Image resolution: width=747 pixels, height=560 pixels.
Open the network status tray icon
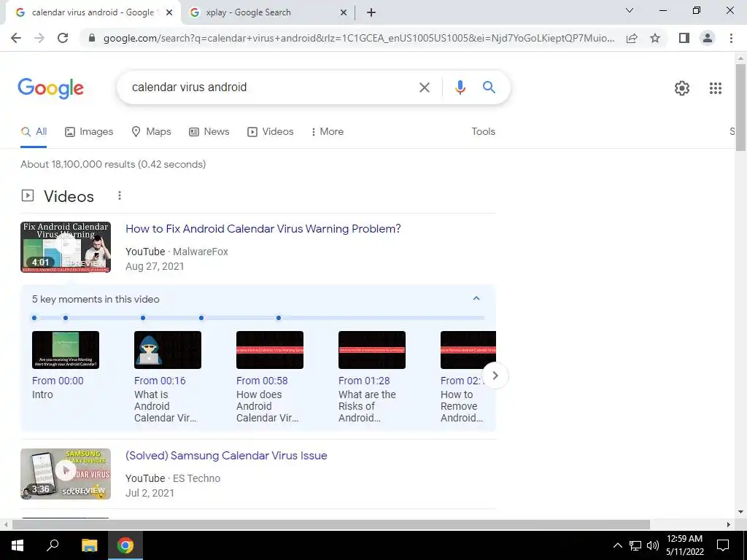point(635,545)
